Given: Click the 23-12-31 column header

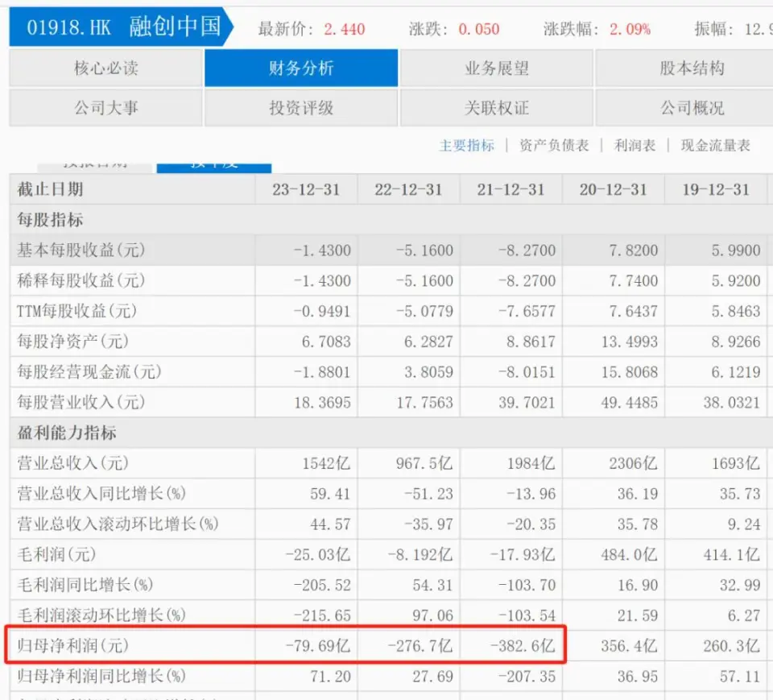Looking at the screenshot, I should (306, 190).
